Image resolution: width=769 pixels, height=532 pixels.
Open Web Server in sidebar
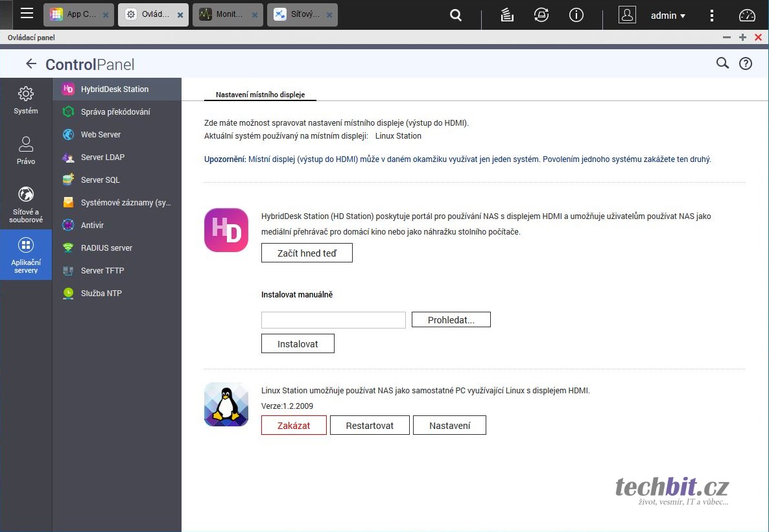[x=101, y=135]
